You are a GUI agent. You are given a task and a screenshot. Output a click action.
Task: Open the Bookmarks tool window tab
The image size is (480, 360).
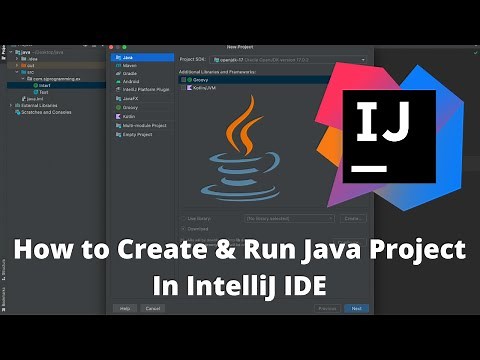coord(4,299)
